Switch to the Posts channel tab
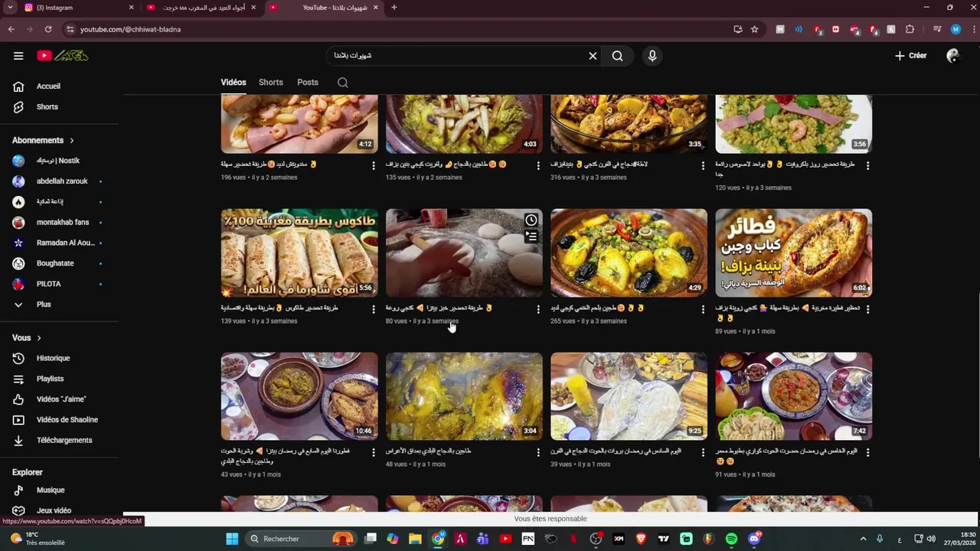The image size is (980, 551). (x=308, y=83)
